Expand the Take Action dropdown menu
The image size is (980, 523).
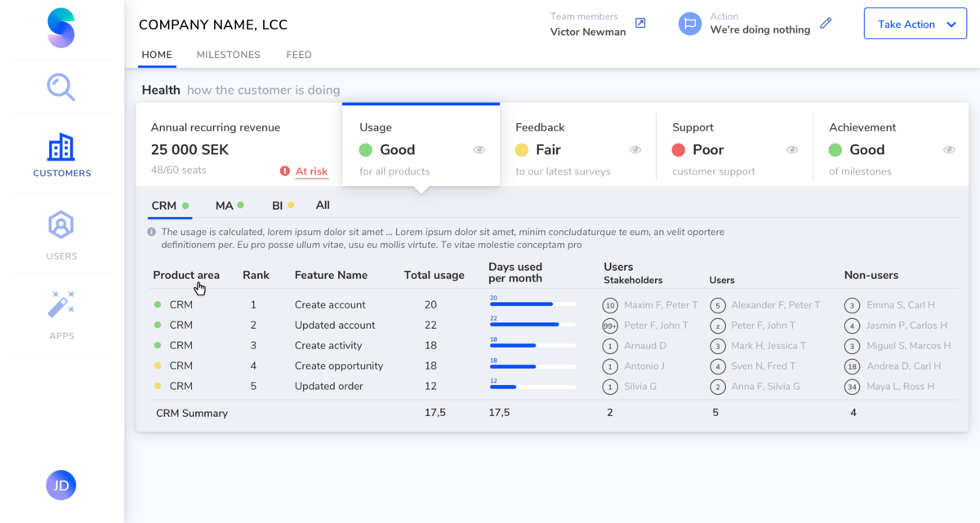pos(915,24)
